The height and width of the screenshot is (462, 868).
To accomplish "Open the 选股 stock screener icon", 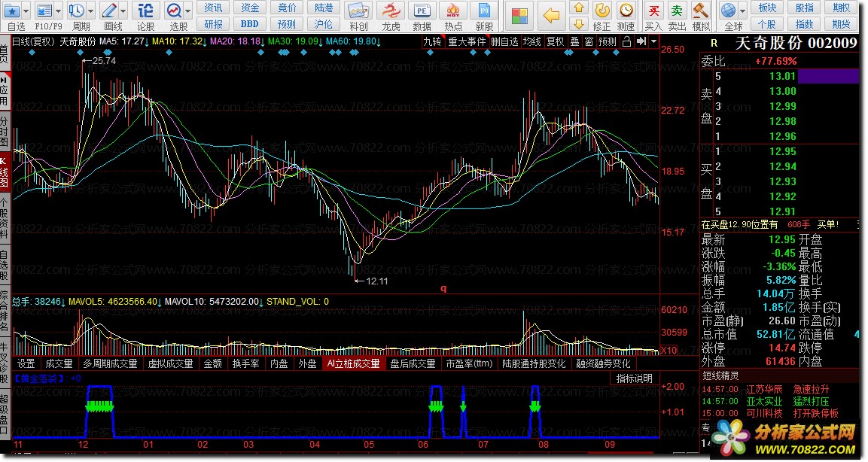I will coord(174,11).
